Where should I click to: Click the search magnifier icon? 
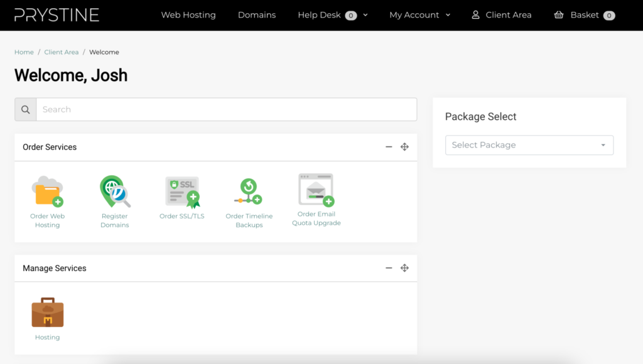[x=25, y=109]
